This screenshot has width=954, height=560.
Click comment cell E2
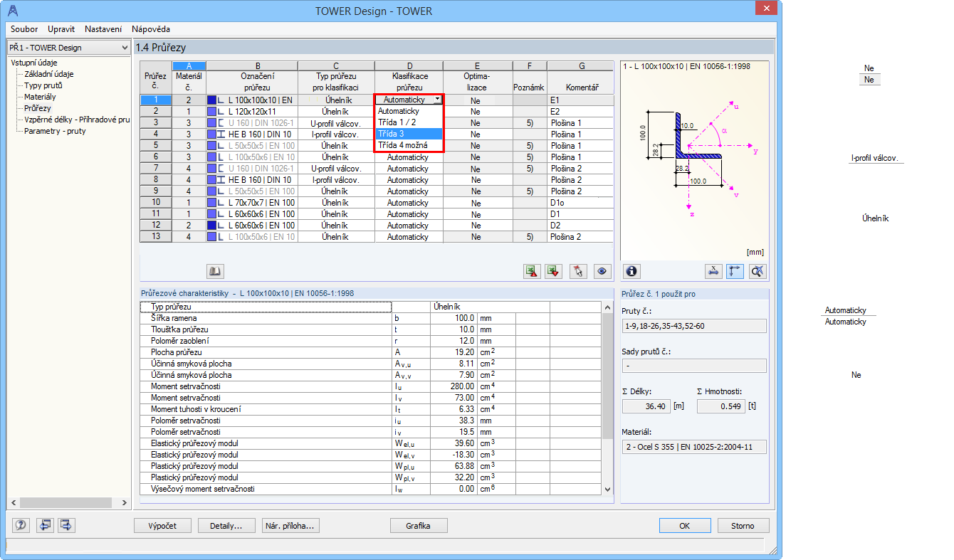[580, 112]
